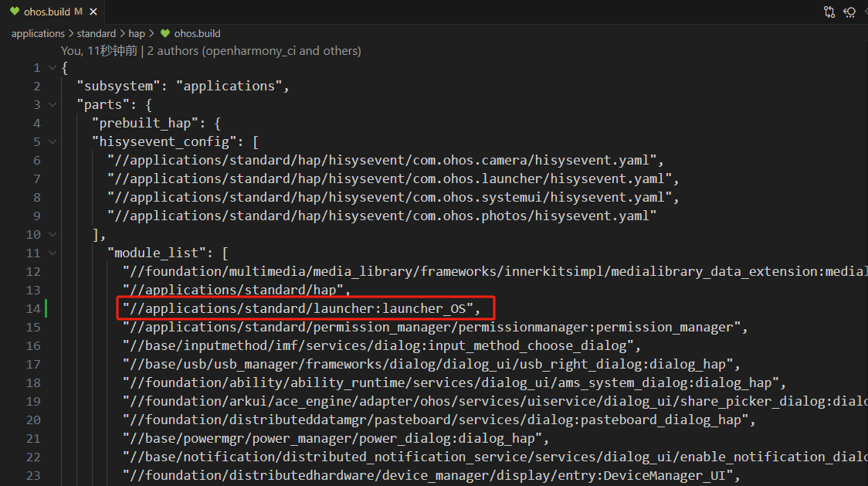
Task: Open the "2 authors" codelens
Action: [254, 51]
